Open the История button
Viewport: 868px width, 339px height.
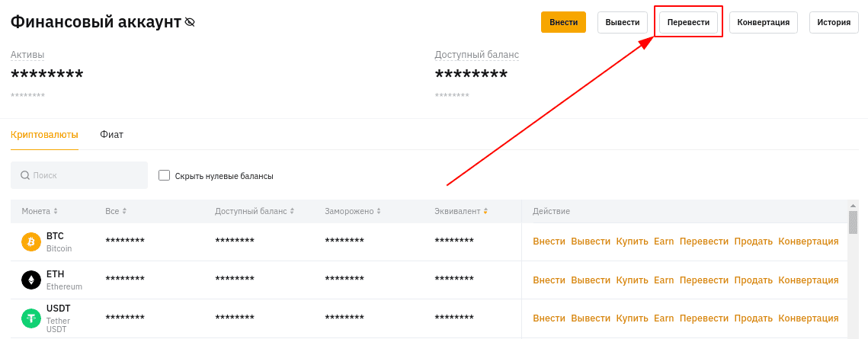coord(835,23)
